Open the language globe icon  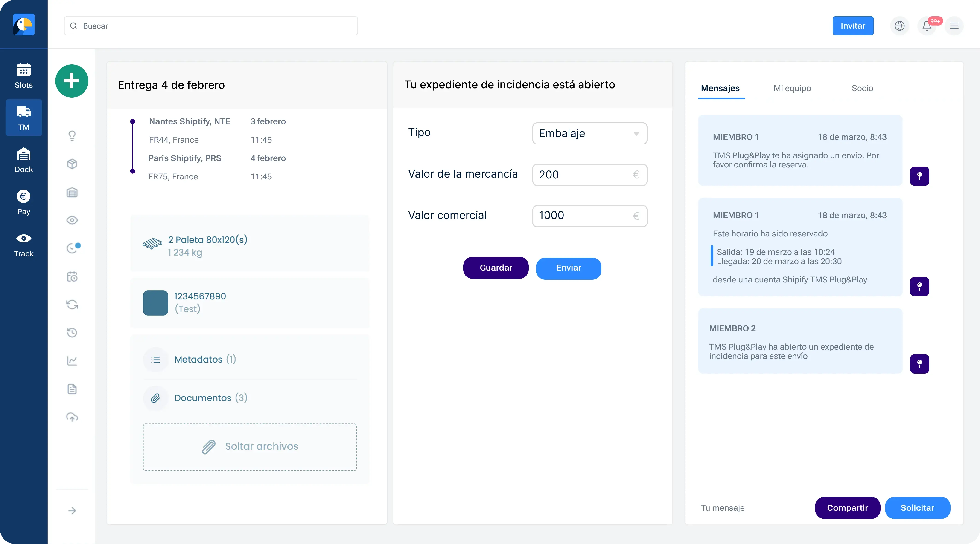click(x=899, y=26)
